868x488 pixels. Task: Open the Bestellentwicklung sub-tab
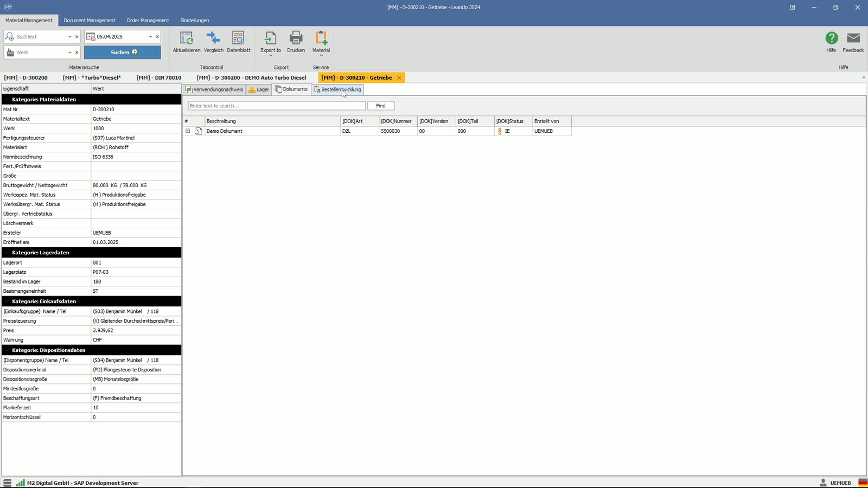tap(337, 89)
